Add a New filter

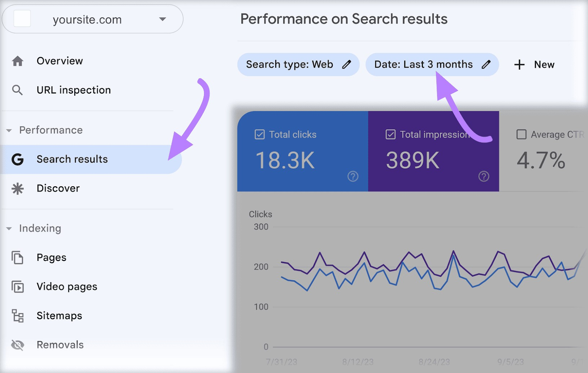coord(534,65)
